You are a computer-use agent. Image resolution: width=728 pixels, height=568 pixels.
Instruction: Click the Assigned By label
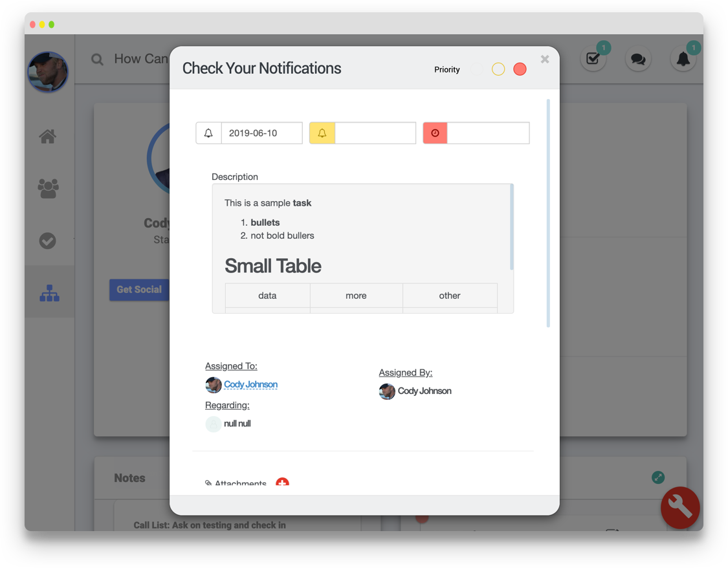pyautogui.click(x=405, y=373)
